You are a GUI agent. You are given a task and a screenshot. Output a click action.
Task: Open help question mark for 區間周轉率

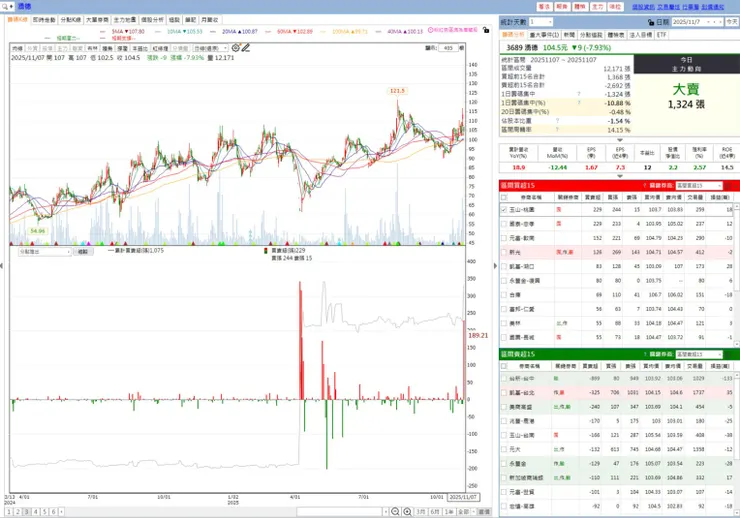click(557, 129)
